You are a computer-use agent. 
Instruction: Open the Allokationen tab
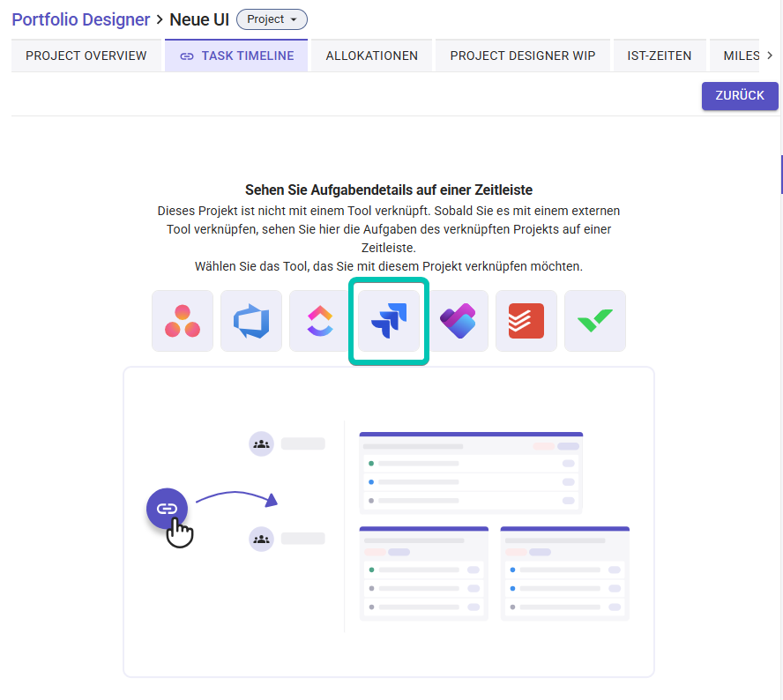pyautogui.click(x=372, y=56)
